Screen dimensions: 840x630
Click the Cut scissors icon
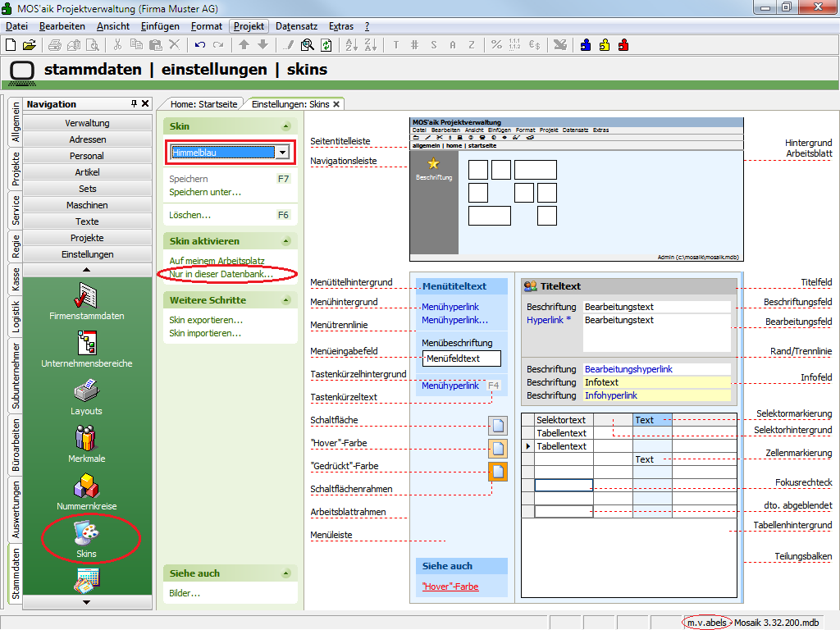click(118, 45)
